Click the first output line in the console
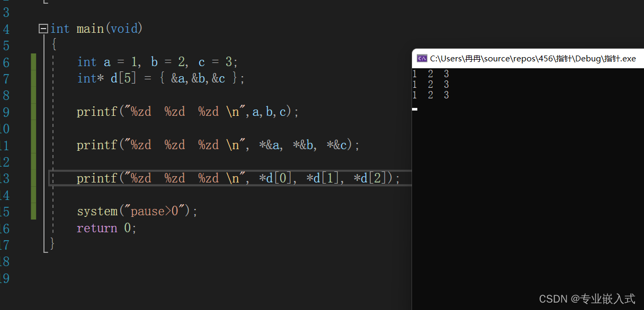Screen dimensions: 644x310 point(431,74)
